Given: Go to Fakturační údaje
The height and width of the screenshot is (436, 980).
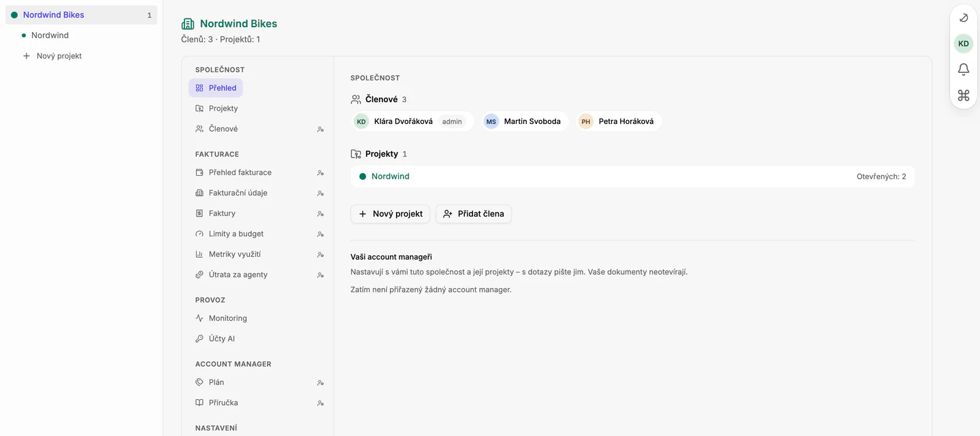Looking at the screenshot, I should coord(257,193).
